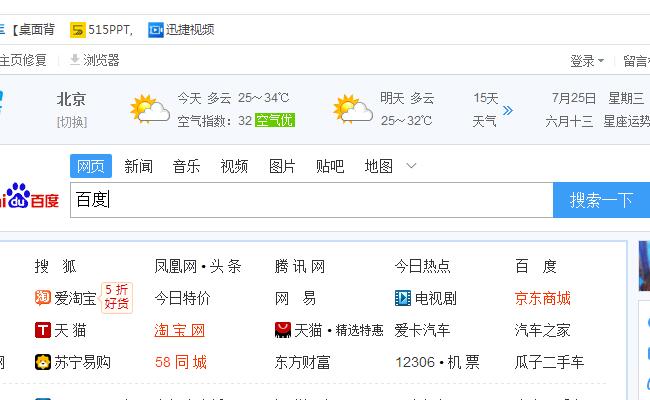Viewport: 650px width, 400px height.
Task: Open the 腾讯网 link
Action: tap(300, 266)
